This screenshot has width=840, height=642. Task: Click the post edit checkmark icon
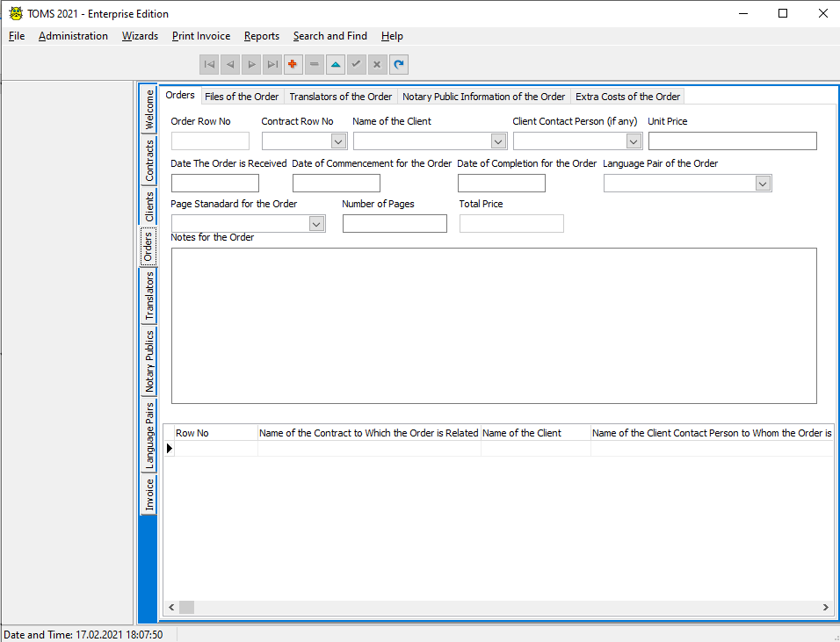(x=356, y=64)
